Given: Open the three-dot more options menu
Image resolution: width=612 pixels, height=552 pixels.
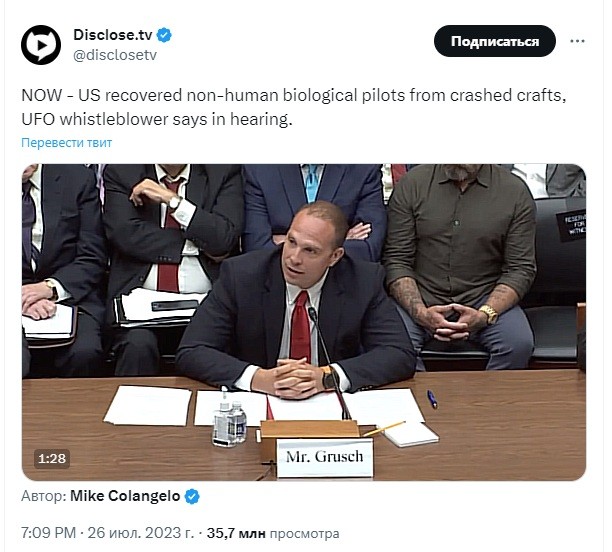Looking at the screenshot, I should pyautogui.click(x=577, y=41).
